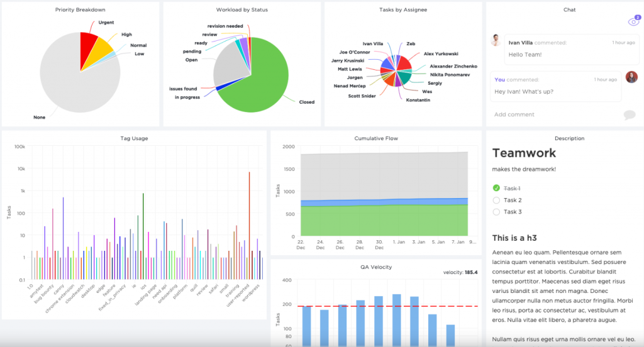Click the "issues found" status label

point(183,89)
